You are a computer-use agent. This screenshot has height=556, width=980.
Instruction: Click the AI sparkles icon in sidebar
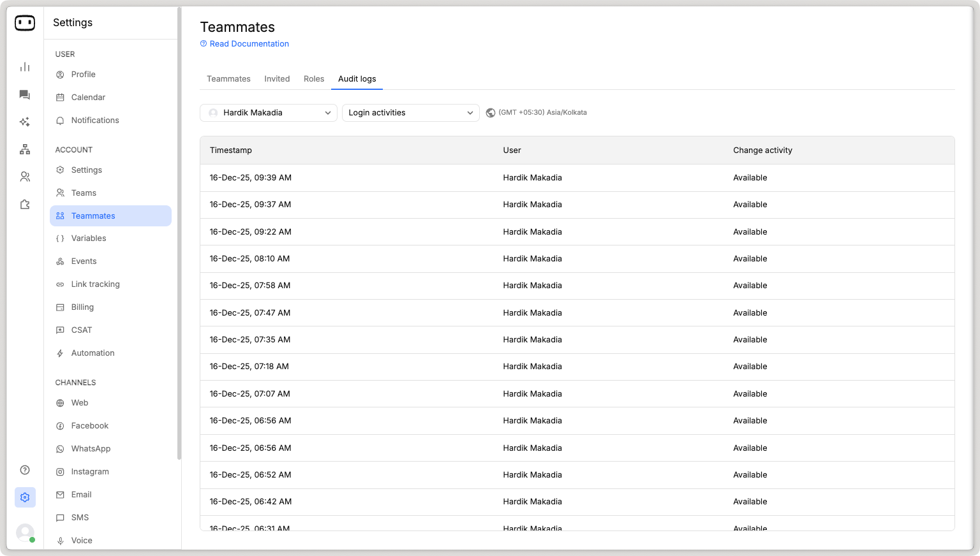point(25,122)
